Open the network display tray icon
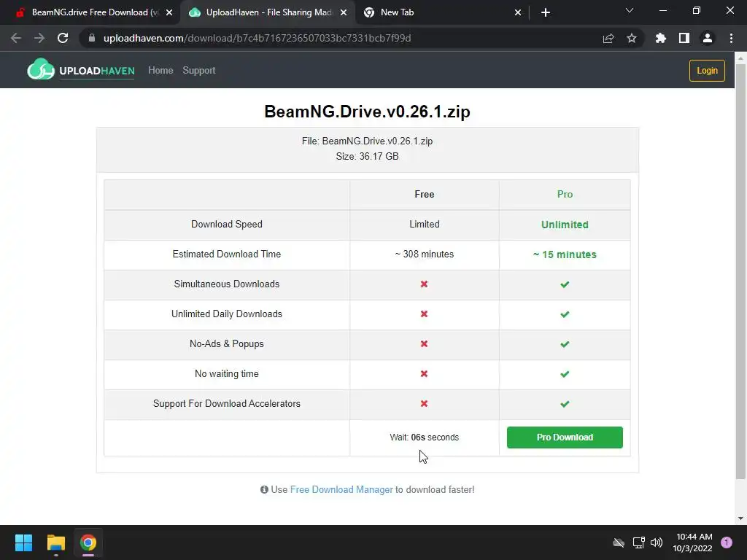This screenshot has width=747, height=560. pyautogui.click(x=638, y=542)
